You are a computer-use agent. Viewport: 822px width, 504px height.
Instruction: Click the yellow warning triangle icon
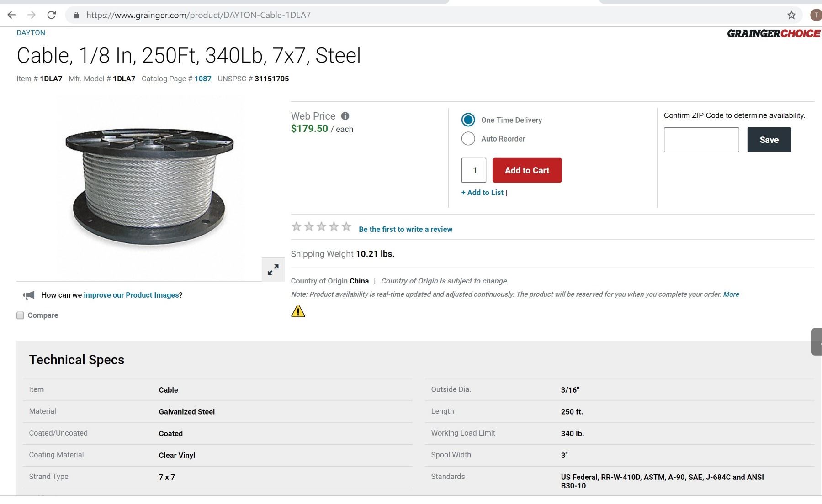click(x=298, y=311)
